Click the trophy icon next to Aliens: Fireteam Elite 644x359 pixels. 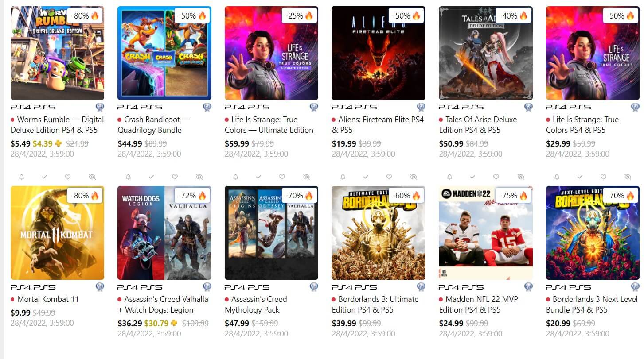pos(421,107)
